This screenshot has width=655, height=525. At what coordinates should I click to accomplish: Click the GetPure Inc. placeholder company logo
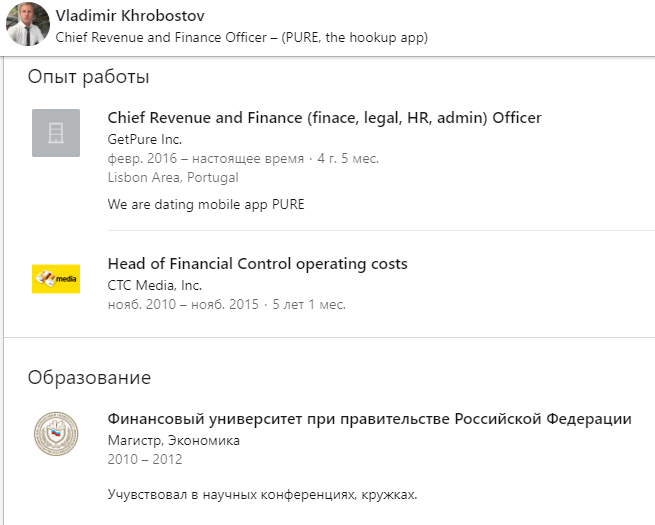click(x=56, y=133)
